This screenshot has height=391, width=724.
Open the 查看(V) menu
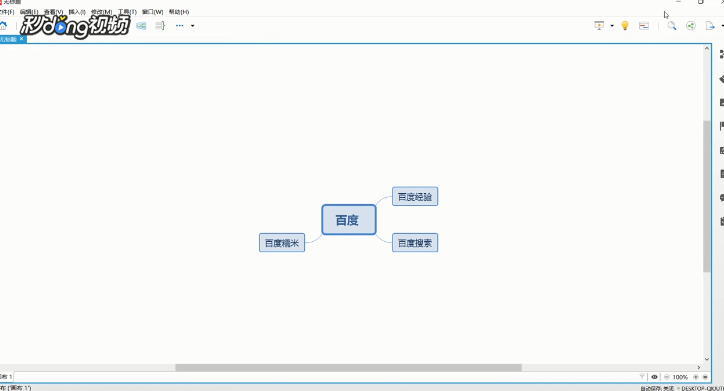pyautogui.click(x=54, y=12)
